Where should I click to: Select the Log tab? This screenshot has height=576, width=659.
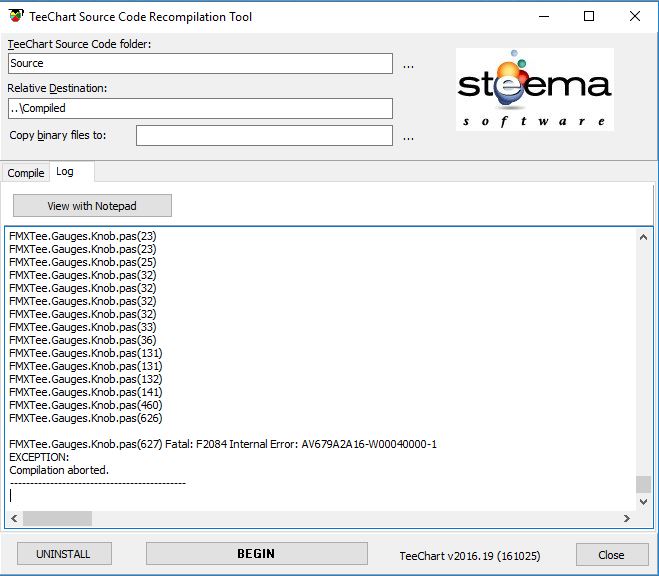click(x=72, y=171)
